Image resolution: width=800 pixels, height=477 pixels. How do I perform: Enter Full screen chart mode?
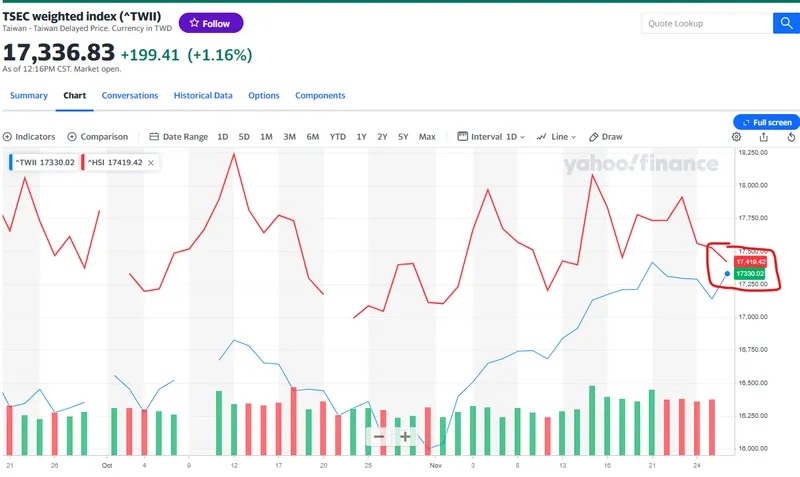766,122
